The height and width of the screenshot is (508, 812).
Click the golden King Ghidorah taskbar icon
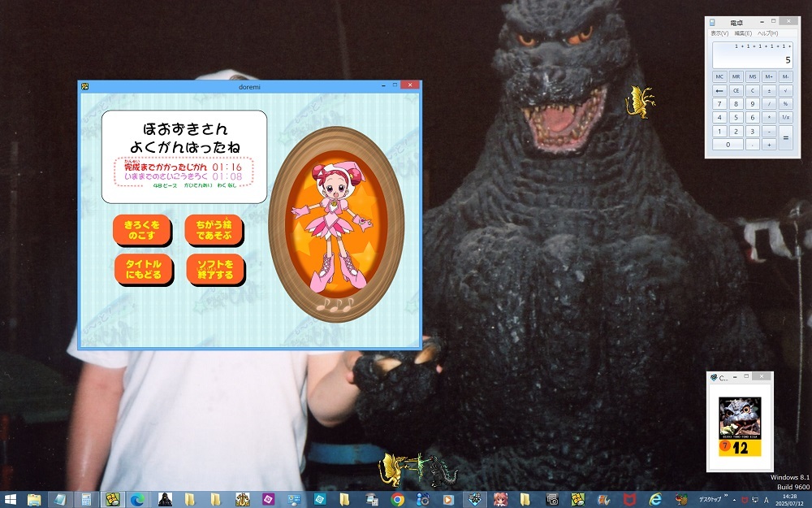click(242, 500)
